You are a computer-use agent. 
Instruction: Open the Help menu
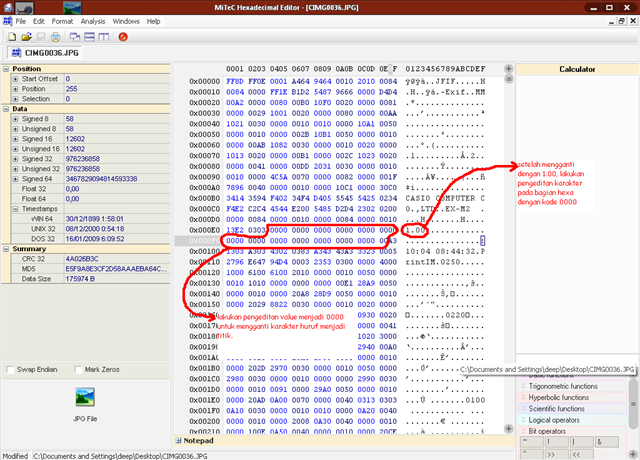[x=153, y=21]
